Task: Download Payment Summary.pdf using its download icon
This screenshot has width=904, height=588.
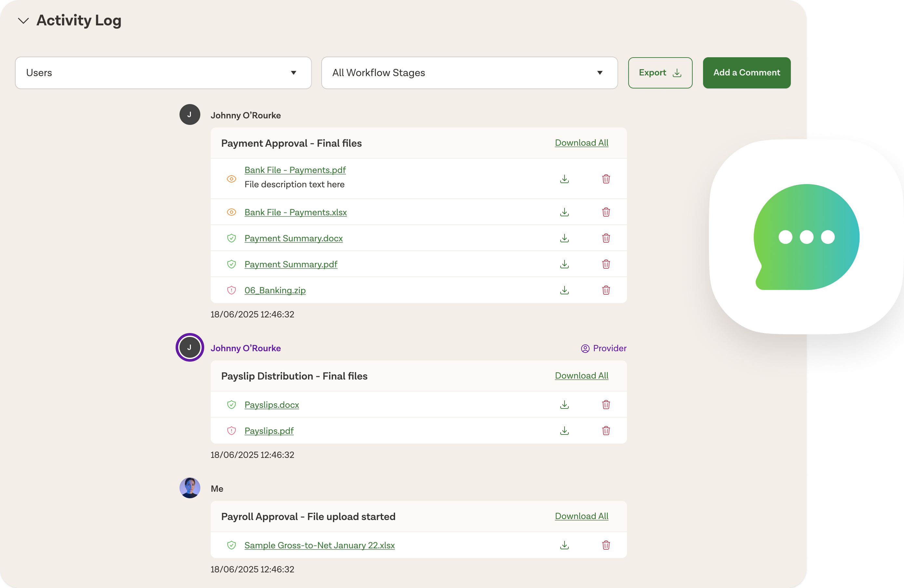Action: 565,264
